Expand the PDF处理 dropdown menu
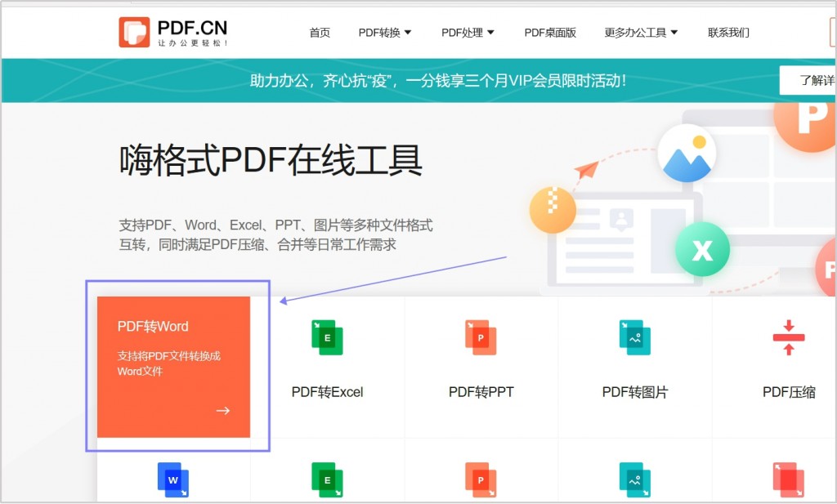The width and height of the screenshot is (837, 504). (468, 33)
